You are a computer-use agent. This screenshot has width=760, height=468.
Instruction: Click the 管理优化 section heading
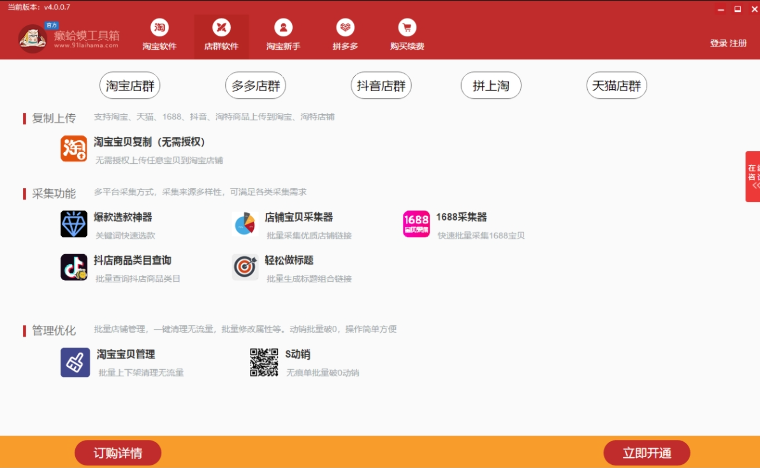pos(54,331)
